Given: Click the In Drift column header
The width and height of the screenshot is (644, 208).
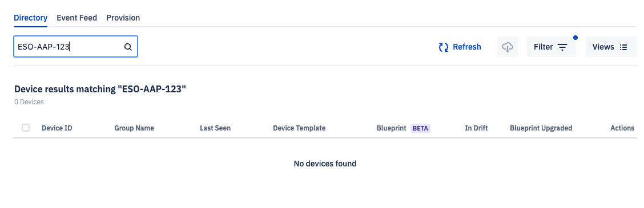Looking at the screenshot, I should pos(476,128).
